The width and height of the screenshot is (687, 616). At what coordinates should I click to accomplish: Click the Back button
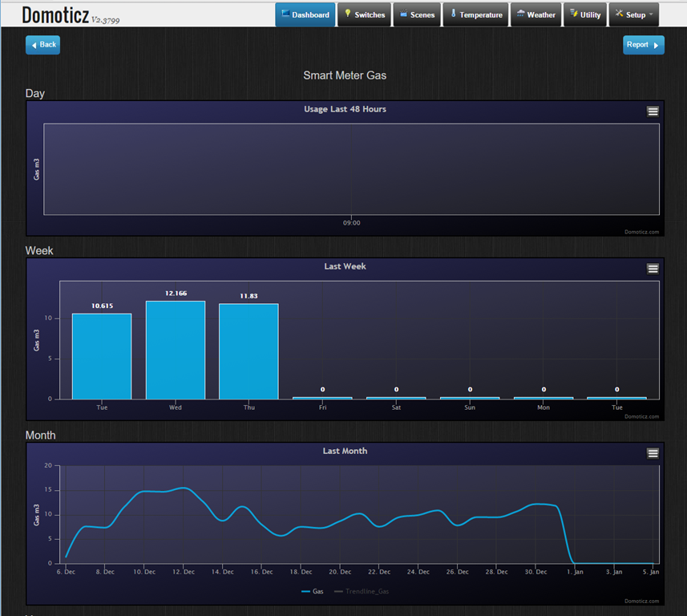42,45
